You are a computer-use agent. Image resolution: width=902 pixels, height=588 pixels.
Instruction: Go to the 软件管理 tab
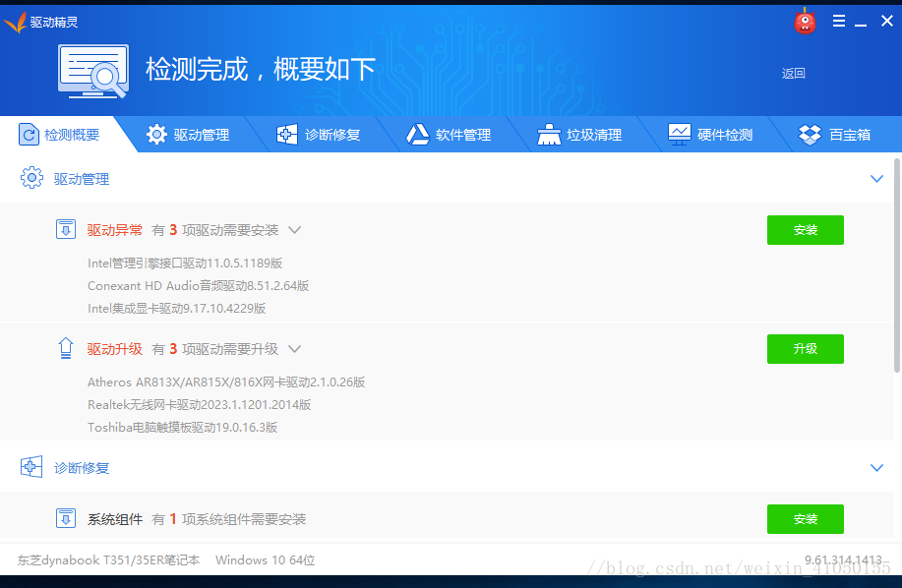449,135
